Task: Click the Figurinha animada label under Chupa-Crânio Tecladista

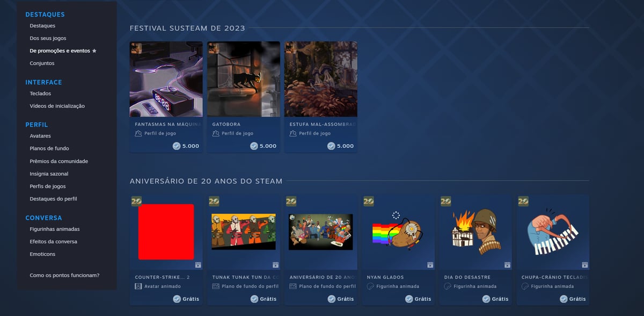Action: coord(553,286)
